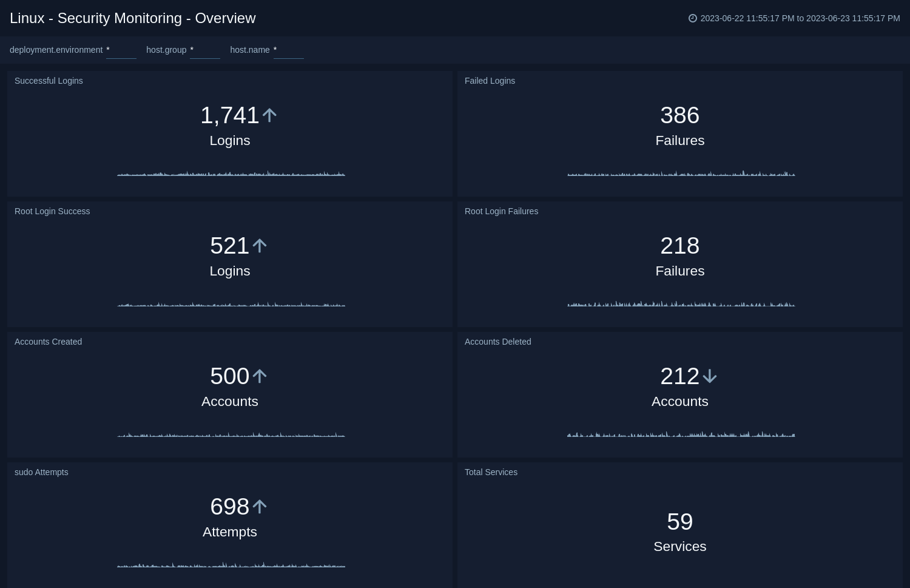Viewport: 910px width, 588px height.
Task: Click the dashboard title Linux - Security Monitoring - Overview
Action: [x=133, y=18]
